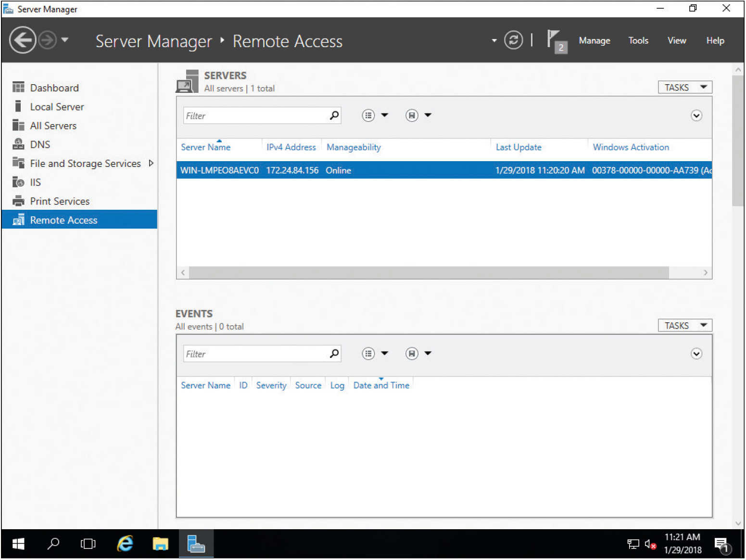
Task: Open the Windows Start button
Action: [18, 544]
